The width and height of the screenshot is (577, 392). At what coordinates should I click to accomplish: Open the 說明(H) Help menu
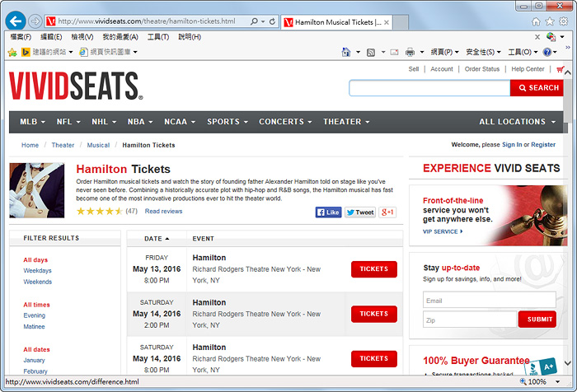190,37
